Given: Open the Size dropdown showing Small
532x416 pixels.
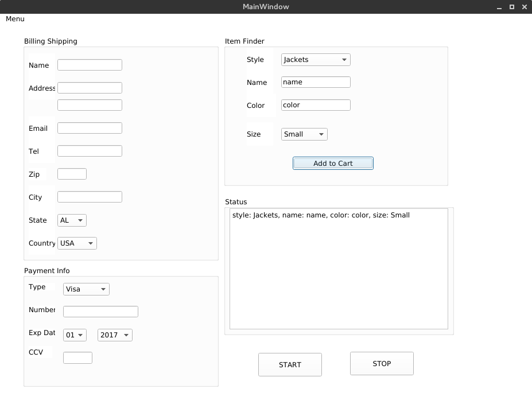Looking at the screenshot, I should [x=304, y=134].
